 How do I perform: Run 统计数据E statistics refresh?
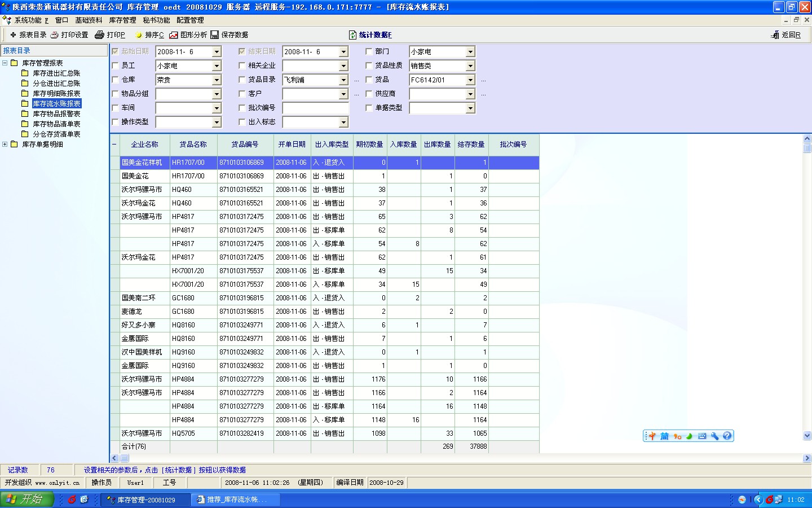point(353,35)
